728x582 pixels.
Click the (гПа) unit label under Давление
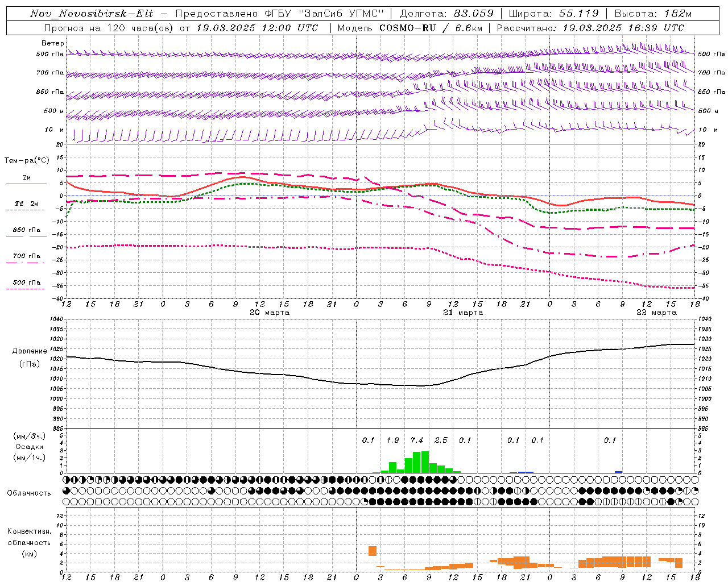point(29,364)
